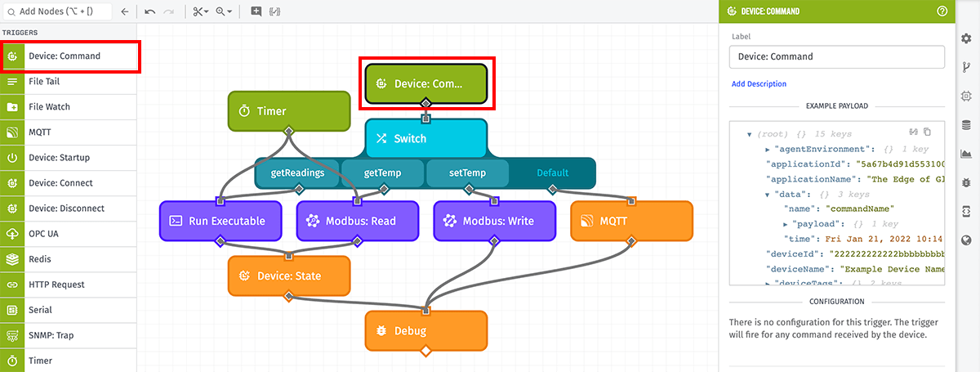
Task: Expand the "payload" key under data
Action: (x=785, y=224)
